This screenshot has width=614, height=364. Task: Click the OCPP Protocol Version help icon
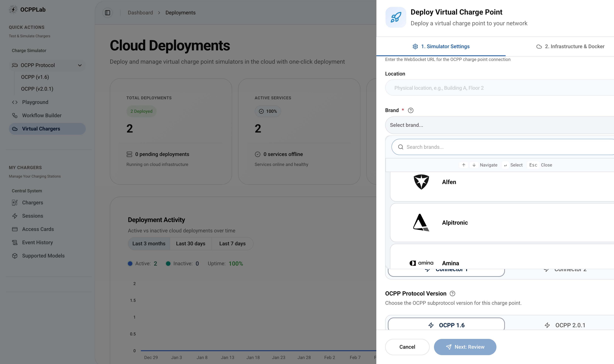[x=452, y=294]
